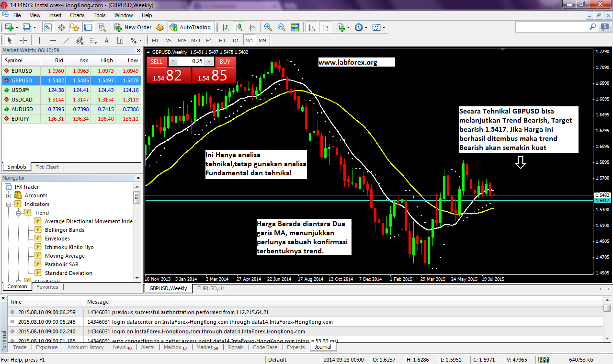613x364 pixels.
Task: Switch to the EURUSD,H1 chart tab
Action: (x=211, y=288)
